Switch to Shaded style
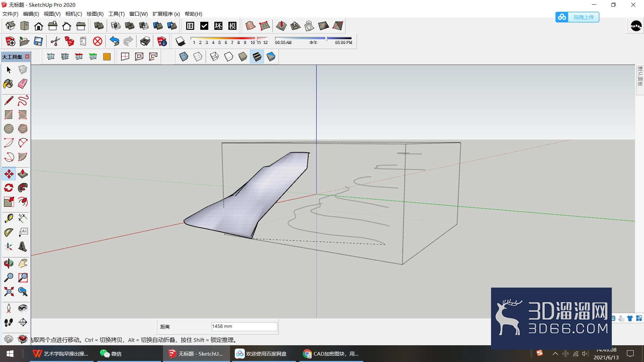 243,57
